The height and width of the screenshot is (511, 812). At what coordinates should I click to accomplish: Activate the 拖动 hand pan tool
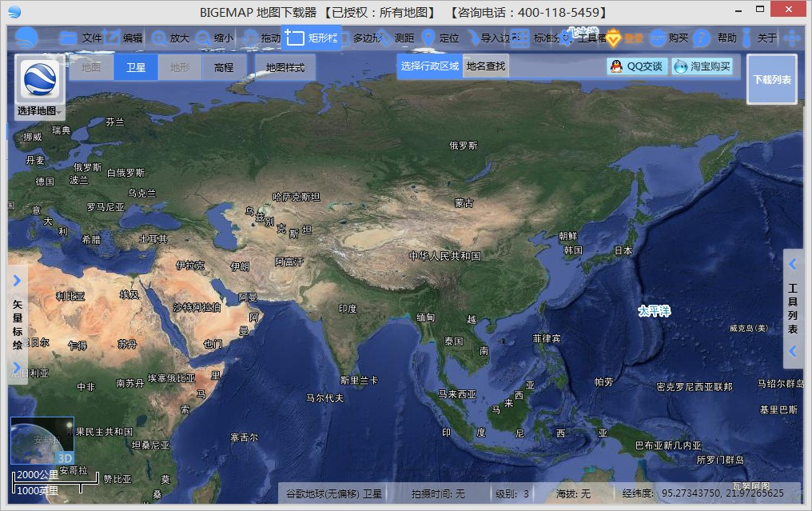click(261, 38)
